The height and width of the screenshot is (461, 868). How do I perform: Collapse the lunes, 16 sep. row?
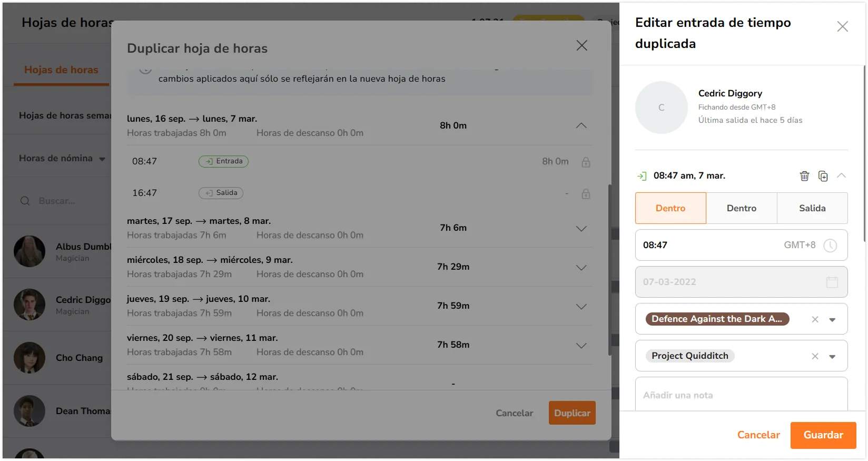tap(581, 125)
